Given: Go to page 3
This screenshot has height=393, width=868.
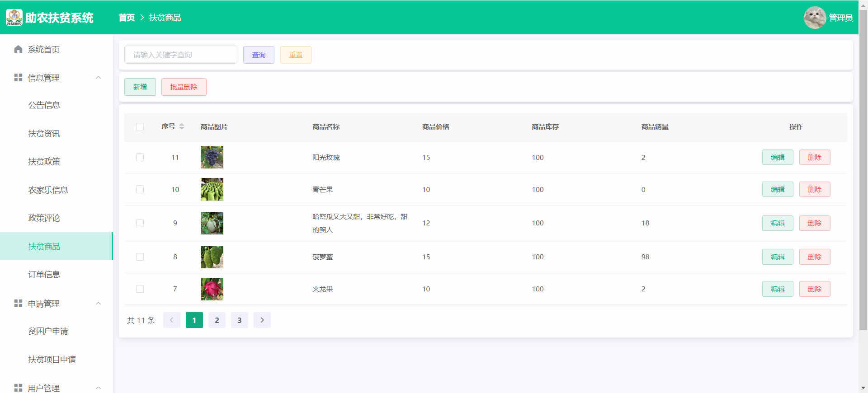Looking at the screenshot, I should click(240, 320).
